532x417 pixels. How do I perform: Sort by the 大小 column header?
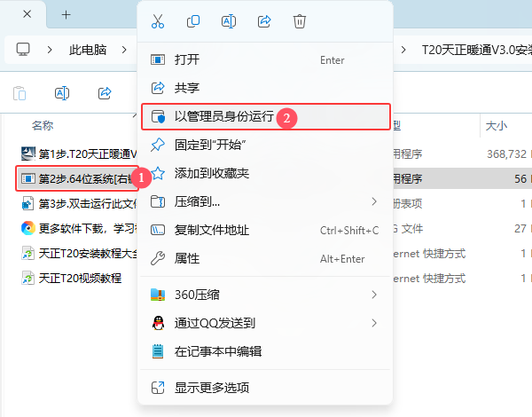tap(497, 126)
